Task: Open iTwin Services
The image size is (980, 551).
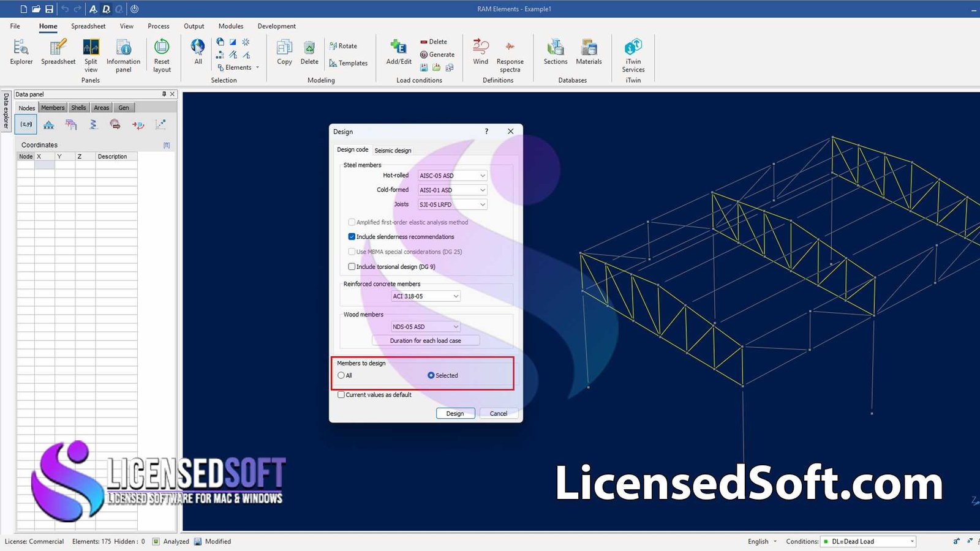Action: [x=633, y=55]
